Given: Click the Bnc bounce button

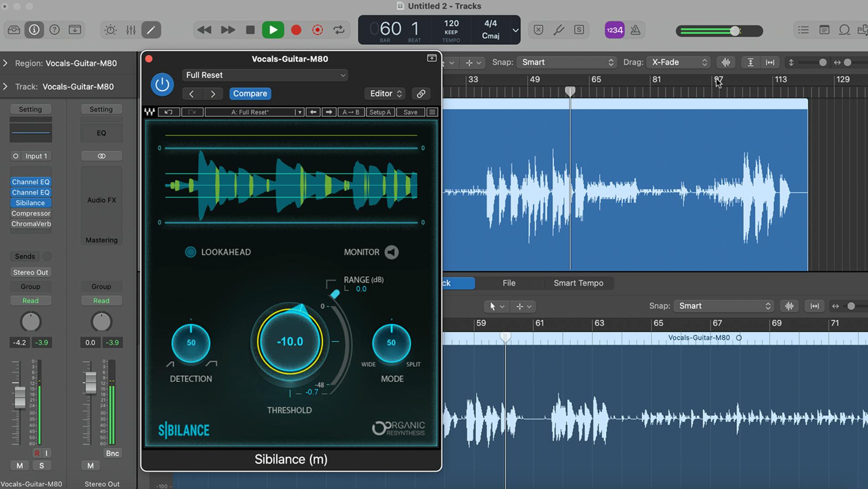Looking at the screenshot, I should point(112,453).
